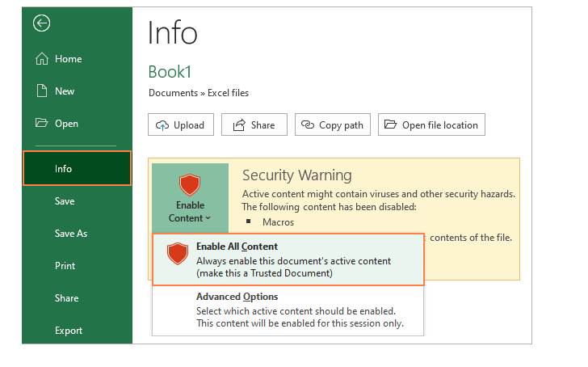Expand the Enable Content dropdown
The width and height of the screenshot is (588, 367).
(x=190, y=196)
